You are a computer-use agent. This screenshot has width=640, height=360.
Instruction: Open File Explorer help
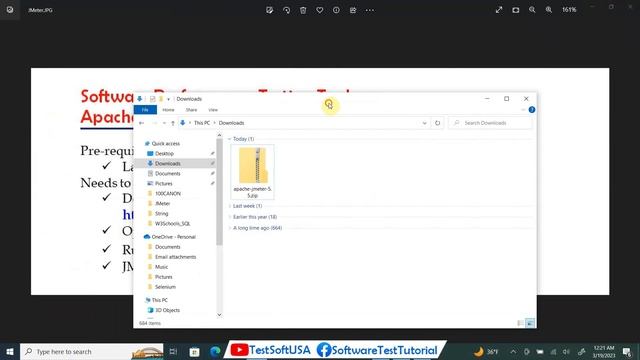[532, 110]
